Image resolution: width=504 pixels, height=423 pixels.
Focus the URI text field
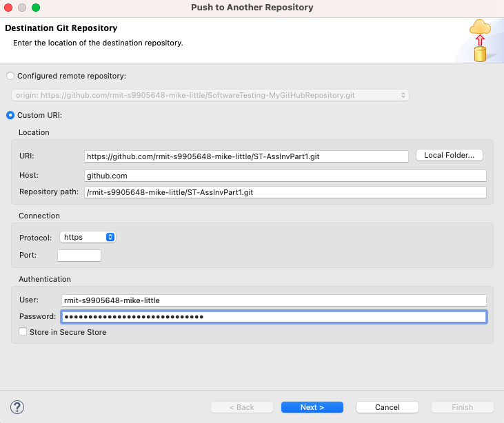(246, 156)
